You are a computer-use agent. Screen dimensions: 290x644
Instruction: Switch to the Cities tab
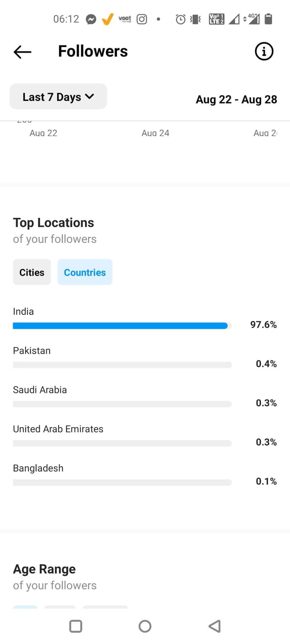(32, 272)
